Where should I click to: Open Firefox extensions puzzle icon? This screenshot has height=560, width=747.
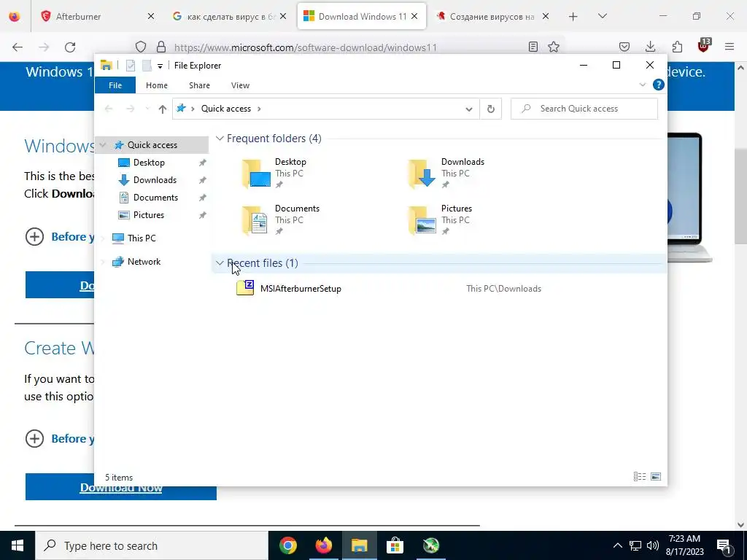[677, 47]
